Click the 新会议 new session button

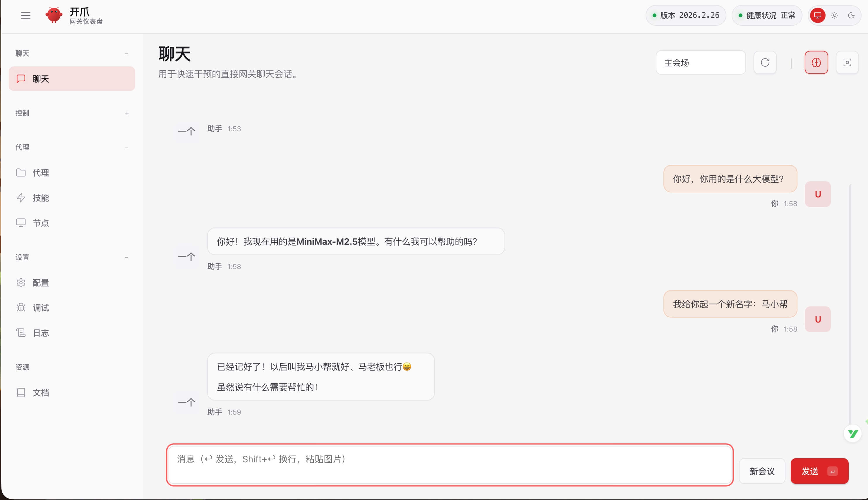coord(762,471)
